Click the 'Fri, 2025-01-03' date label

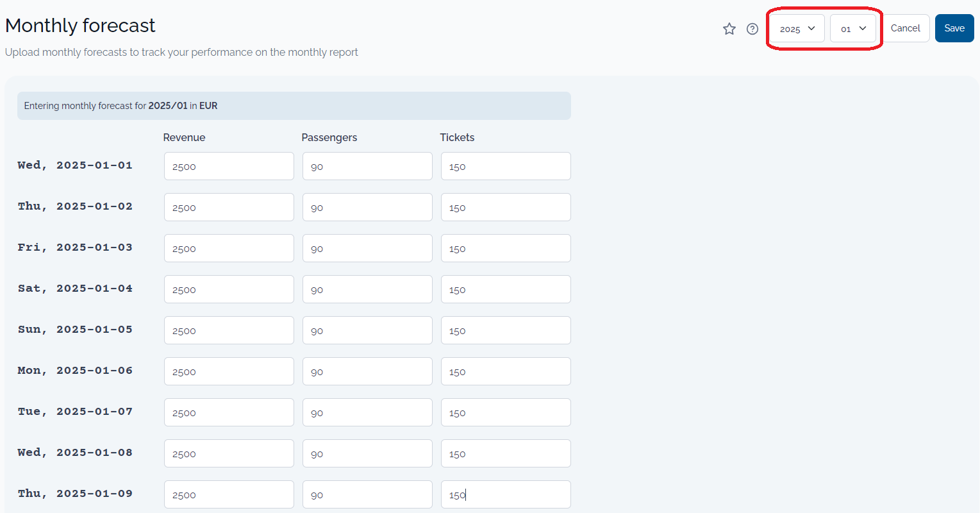75,248
